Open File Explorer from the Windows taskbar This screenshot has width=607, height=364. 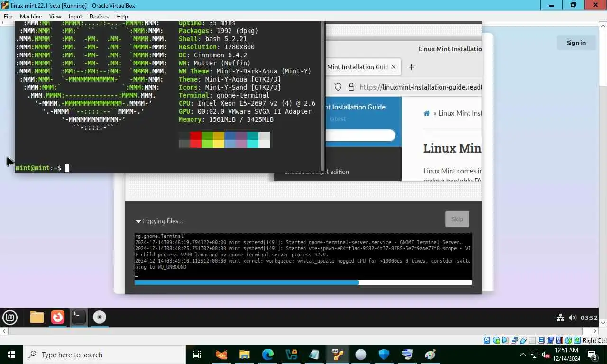pos(245,355)
